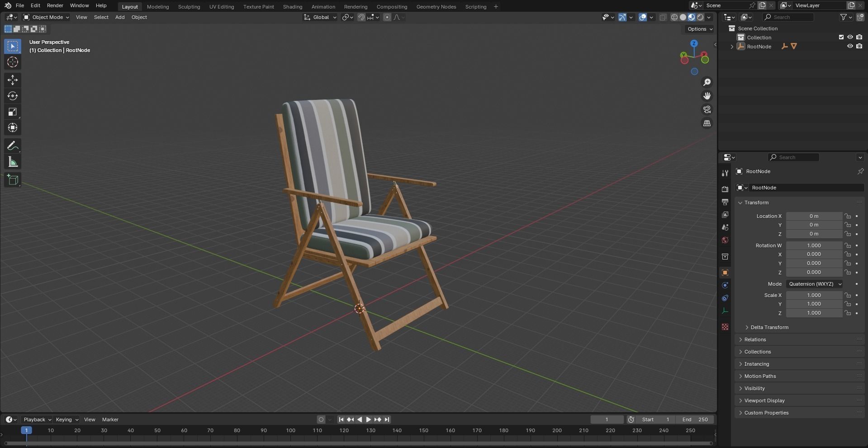This screenshot has width=868, height=448.
Task: Open the Scene properties tab
Action: click(x=725, y=227)
